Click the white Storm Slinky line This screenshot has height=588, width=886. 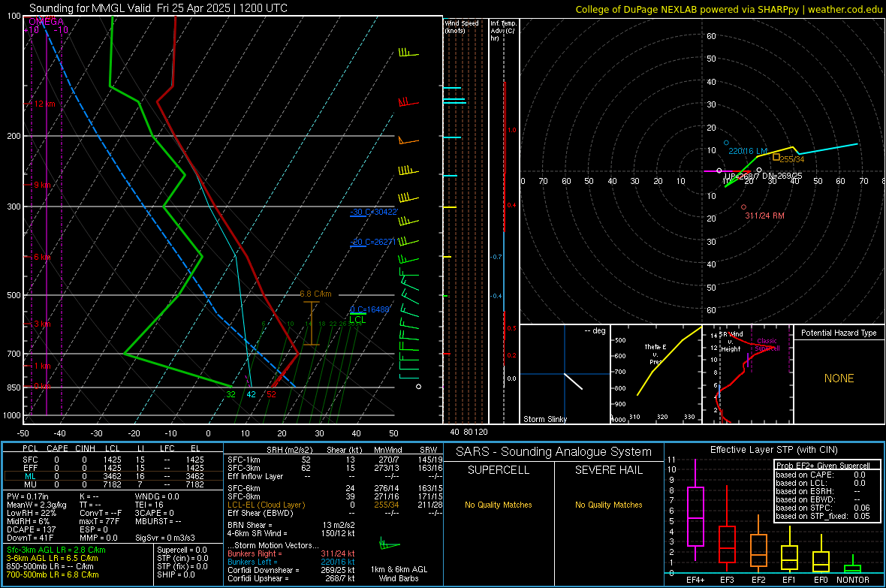pos(573,381)
